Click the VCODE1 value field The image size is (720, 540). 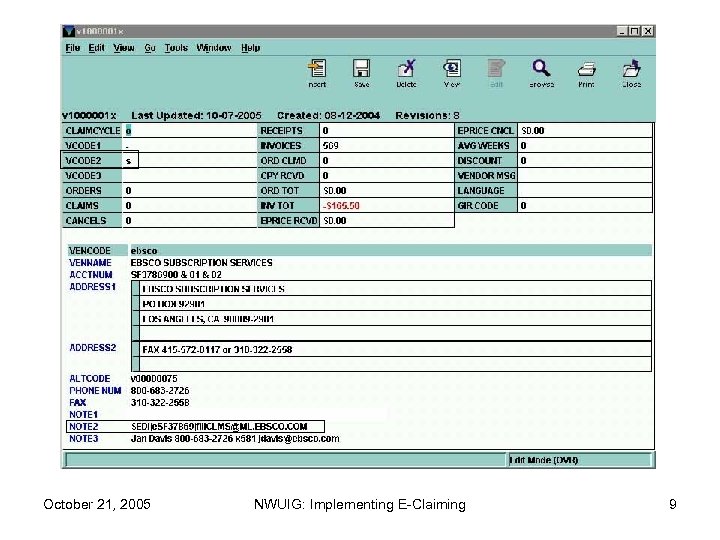[189, 146]
